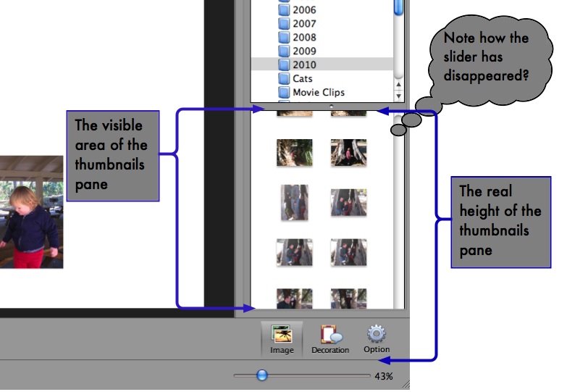Click the blue folder icon beside 2010
The width and height of the screenshot is (588, 392).
coord(285,64)
